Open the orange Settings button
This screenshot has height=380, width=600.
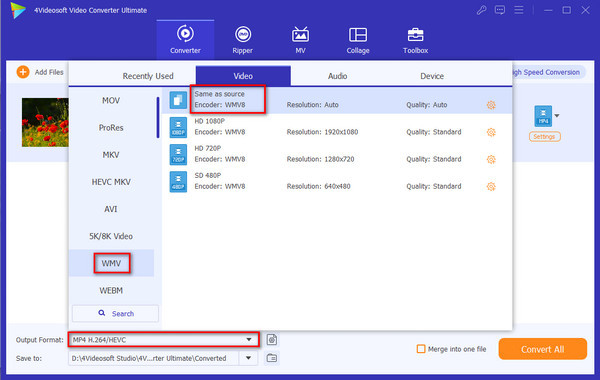[545, 137]
